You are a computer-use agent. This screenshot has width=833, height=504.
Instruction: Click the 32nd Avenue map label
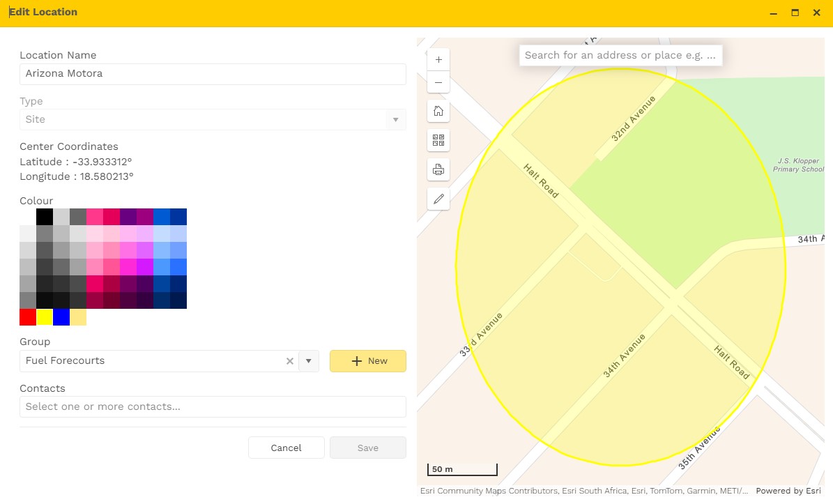633,119
